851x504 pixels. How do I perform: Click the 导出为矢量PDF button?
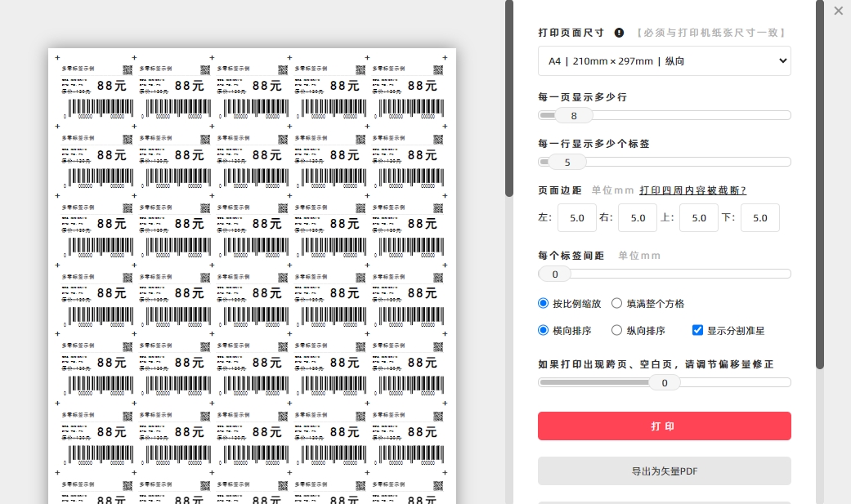click(665, 471)
